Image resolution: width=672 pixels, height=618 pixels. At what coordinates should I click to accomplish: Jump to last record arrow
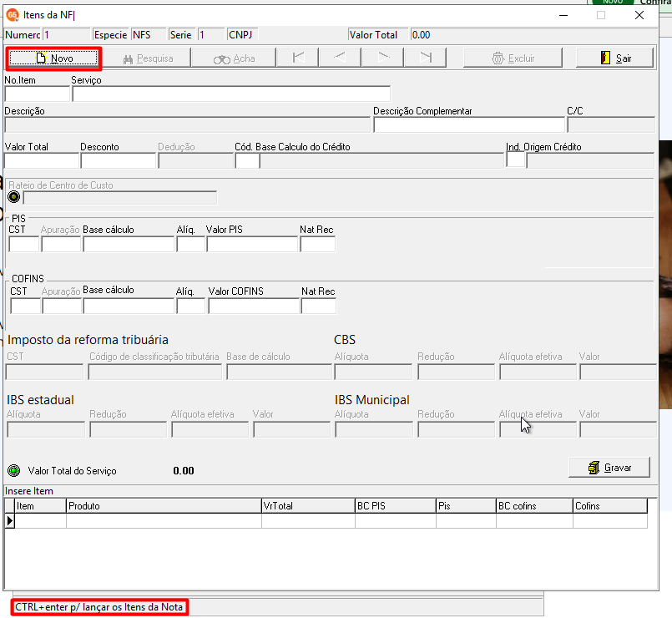click(425, 58)
